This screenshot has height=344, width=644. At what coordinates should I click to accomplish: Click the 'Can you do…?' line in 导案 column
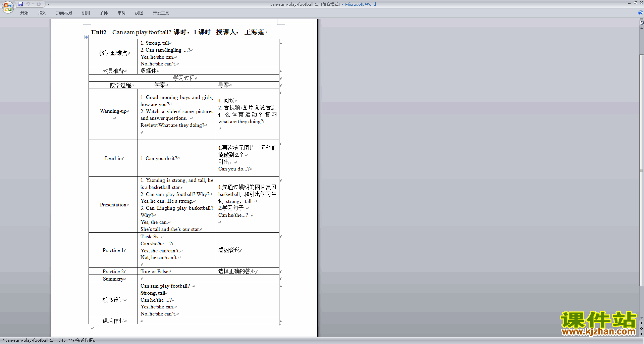pyautogui.click(x=234, y=169)
